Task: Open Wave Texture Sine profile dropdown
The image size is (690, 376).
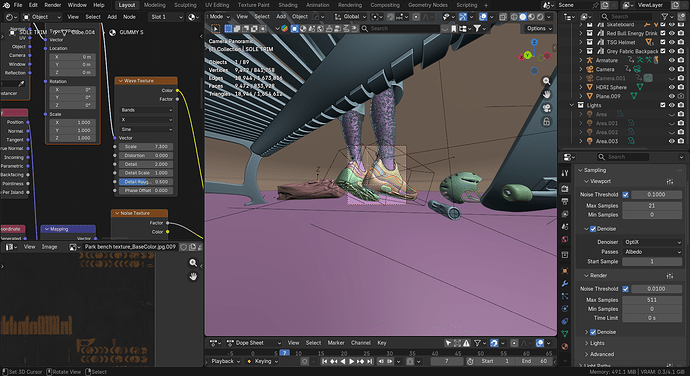Action: pyautogui.click(x=146, y=129)
